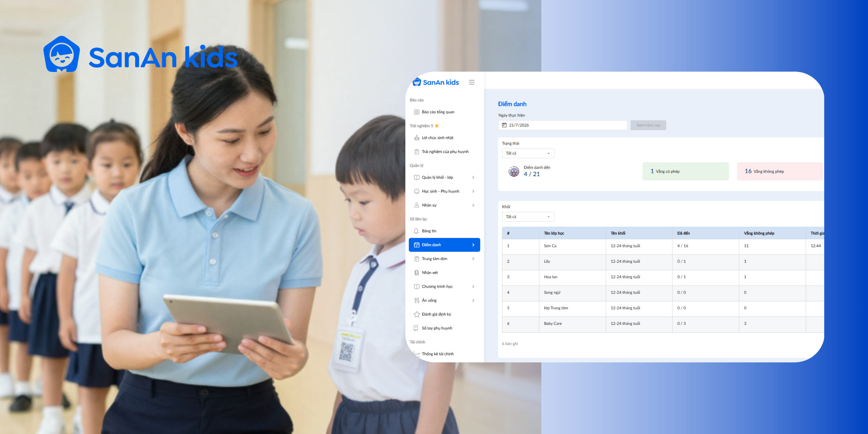Click the hamburger menu icon beside SanAn kids
Image resolution: width=868 pixels, height=434 pixels.
click(x=472, y=82)
